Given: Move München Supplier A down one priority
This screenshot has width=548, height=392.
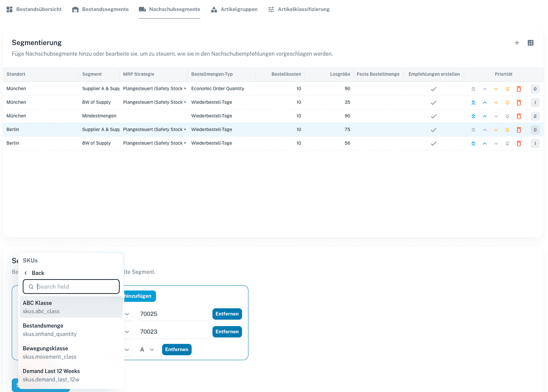Looking at the screenshot, I should click(496, 89).
